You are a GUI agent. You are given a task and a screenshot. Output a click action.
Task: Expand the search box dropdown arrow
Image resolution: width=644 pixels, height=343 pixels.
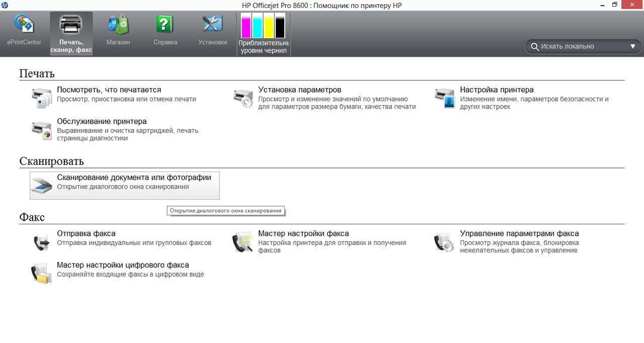(633, 46)
